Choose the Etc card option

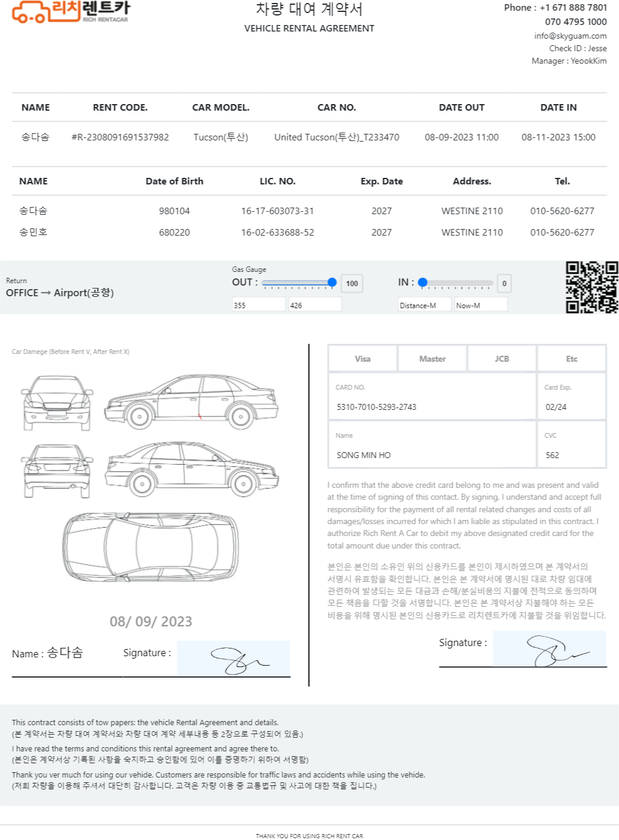571,359
